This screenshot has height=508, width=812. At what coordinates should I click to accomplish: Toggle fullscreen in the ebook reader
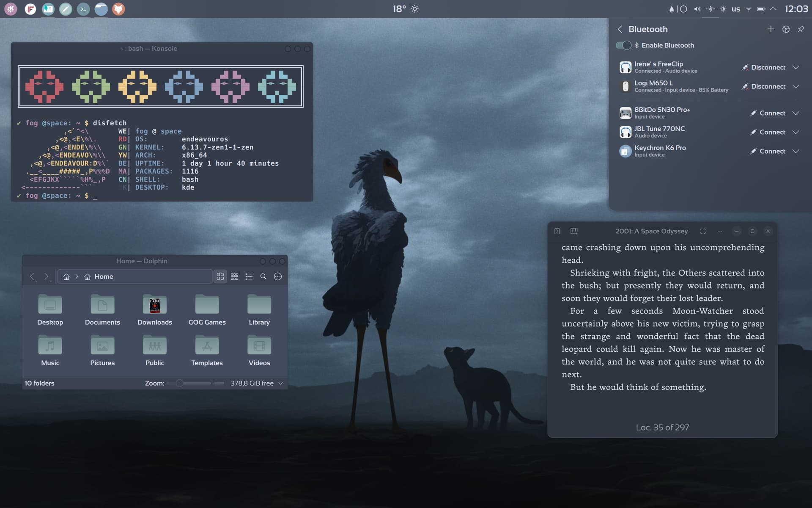(x=703, y=231)
